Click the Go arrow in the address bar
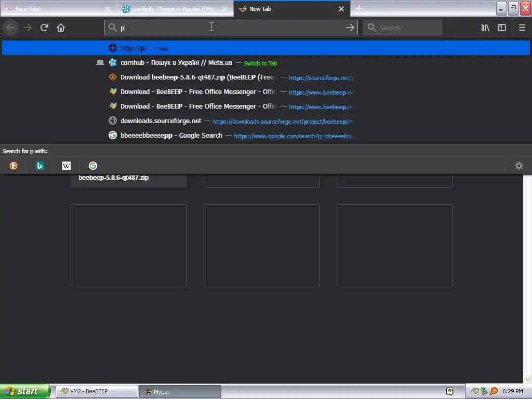The height and width of the screenshot is (399, 532). (x=350, y=28)
